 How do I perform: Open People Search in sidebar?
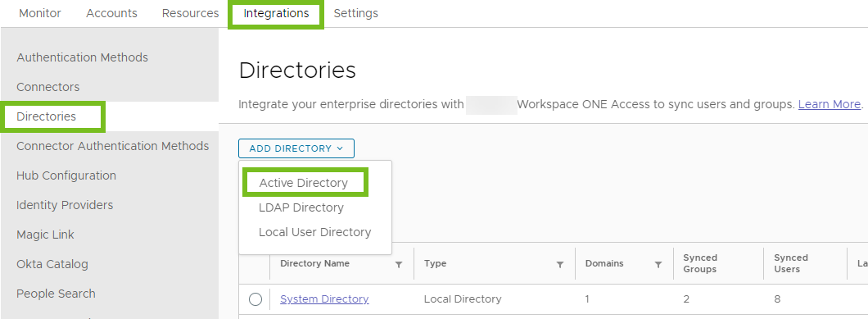(x=56, y=294)
